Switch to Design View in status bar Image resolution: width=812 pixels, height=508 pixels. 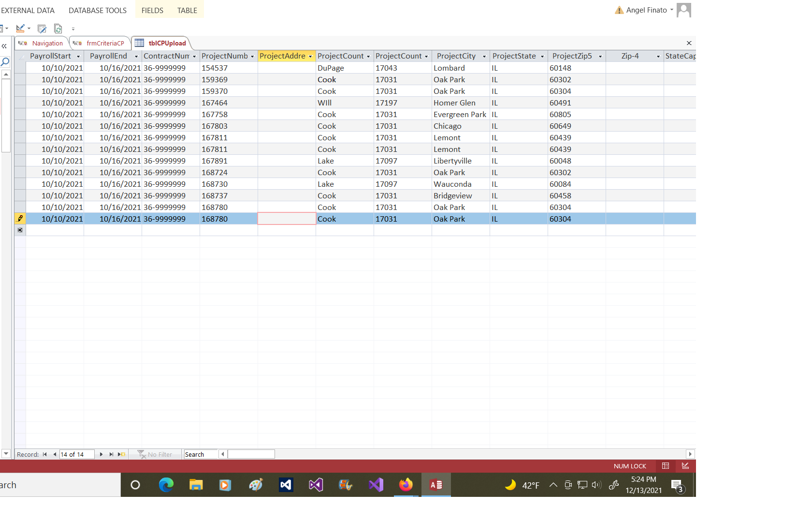click(685, 466)
